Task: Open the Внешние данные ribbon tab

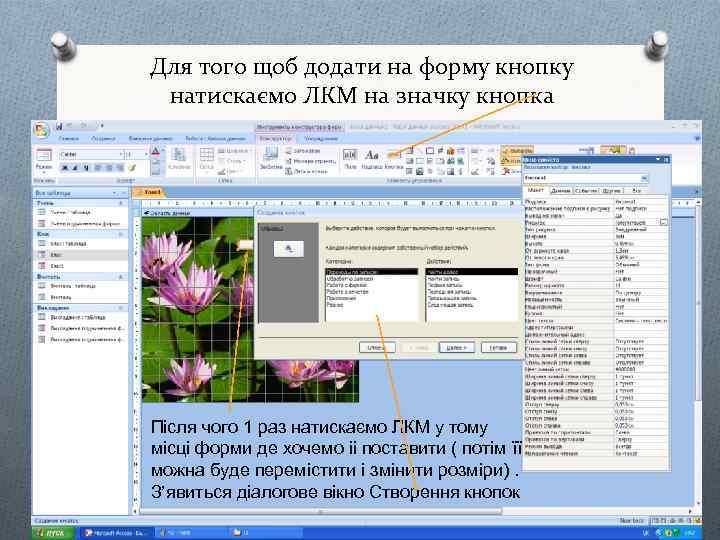Action: point(151,139)
